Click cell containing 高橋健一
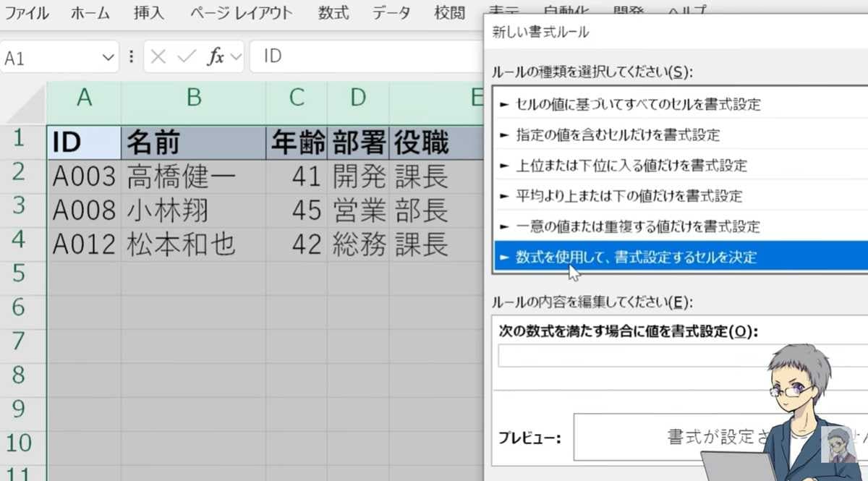The height and width of the screenshot is (481, 868). (193, 176)
